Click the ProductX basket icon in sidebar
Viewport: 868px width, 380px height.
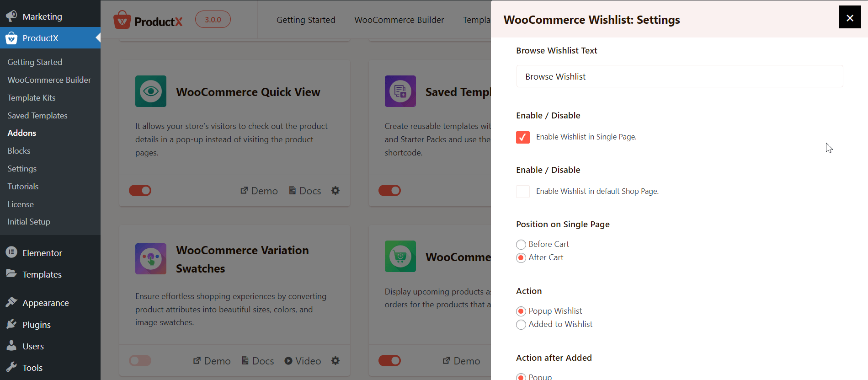tap(11, 38)
